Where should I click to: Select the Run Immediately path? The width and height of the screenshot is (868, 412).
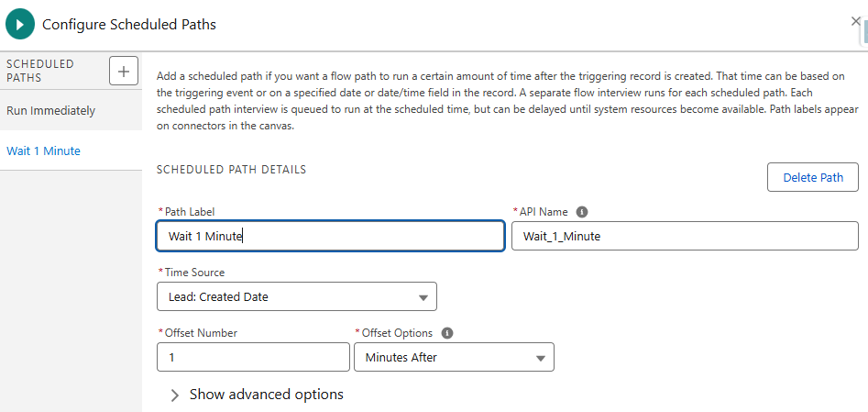51,110
